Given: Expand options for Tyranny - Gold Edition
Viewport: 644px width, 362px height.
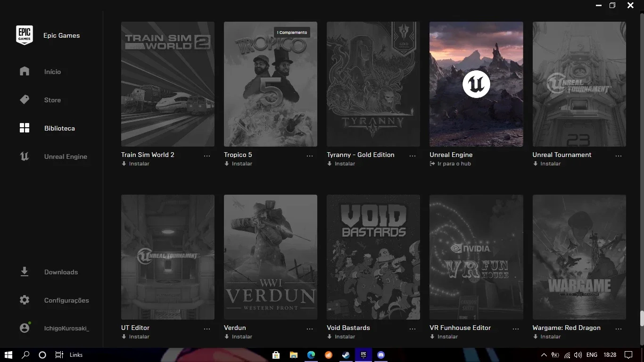Looking at the screenshot, I should coord(413,156).
